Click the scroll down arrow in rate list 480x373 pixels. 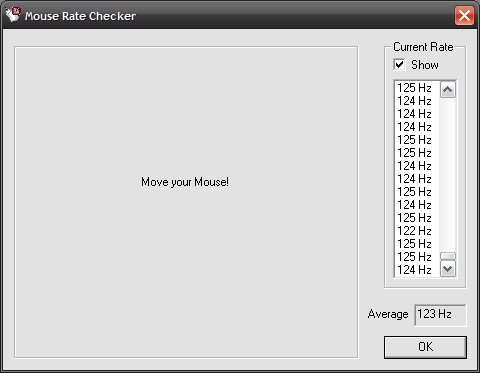tap(448, 269)
